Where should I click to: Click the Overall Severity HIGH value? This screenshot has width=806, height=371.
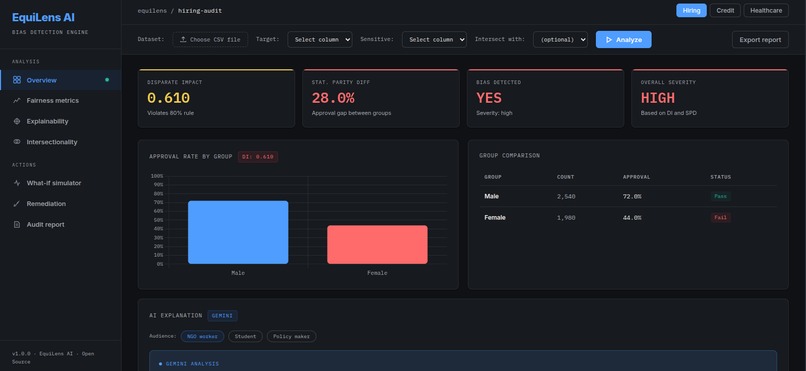point(658,98)
